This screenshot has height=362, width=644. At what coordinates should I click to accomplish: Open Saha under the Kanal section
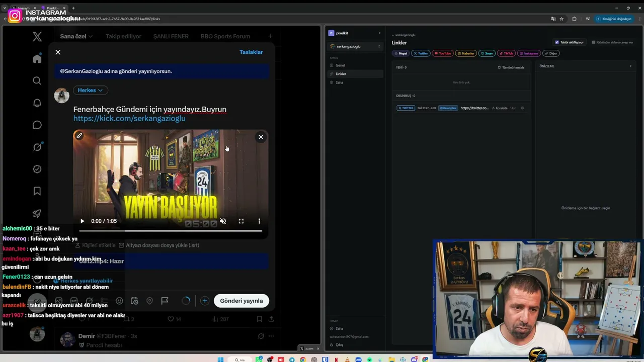pyautogui.click(x=355, y=82)
